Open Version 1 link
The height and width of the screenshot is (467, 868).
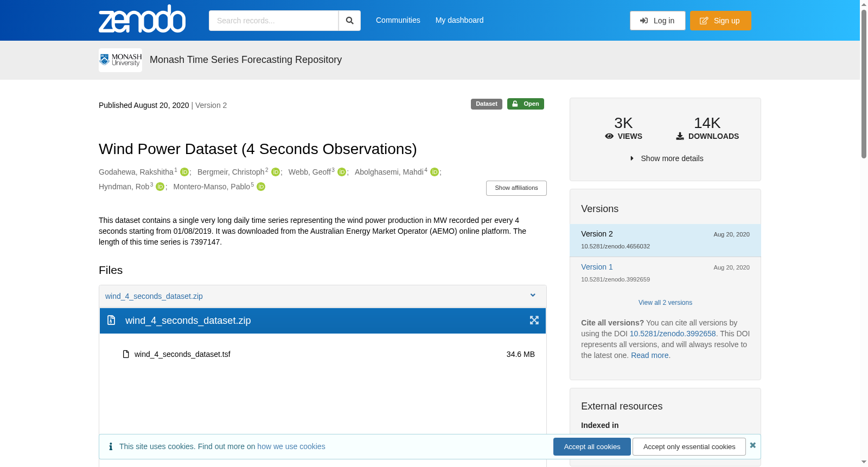click(x=597, y=267)
